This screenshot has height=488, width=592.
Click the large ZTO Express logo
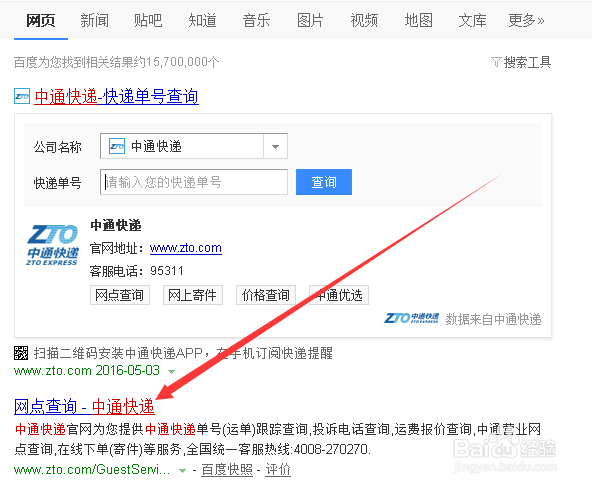pos(52,245)
